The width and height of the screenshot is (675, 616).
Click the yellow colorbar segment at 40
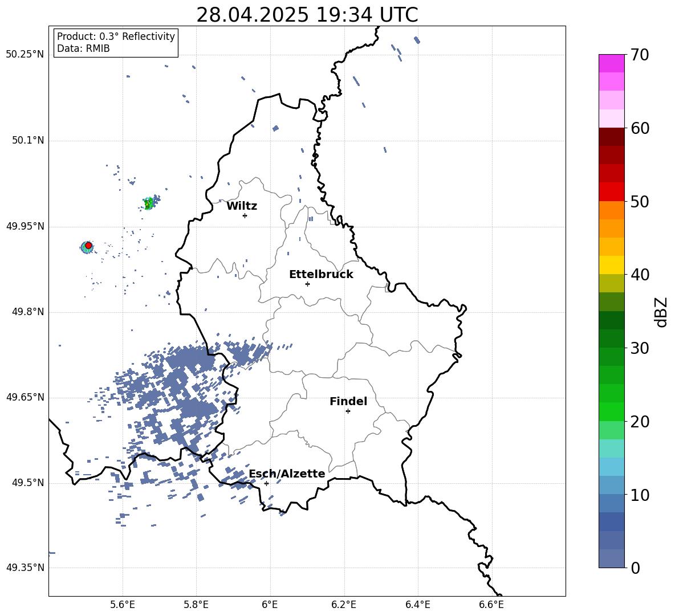point(611,266)
